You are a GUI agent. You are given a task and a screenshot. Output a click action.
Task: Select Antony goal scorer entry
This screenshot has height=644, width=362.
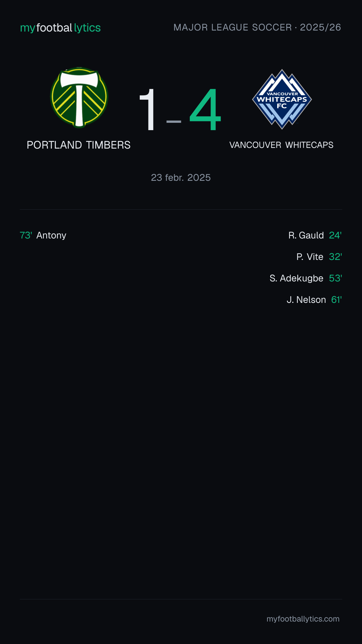[x=51, y=235]
